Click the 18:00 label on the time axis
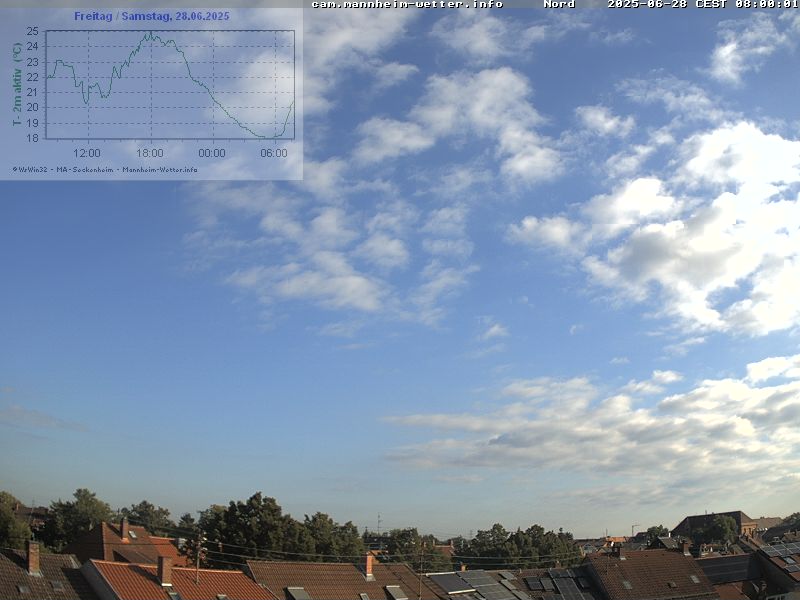This screenshot has width=800, height=600. pyautogui.click(x=149, y=153)
